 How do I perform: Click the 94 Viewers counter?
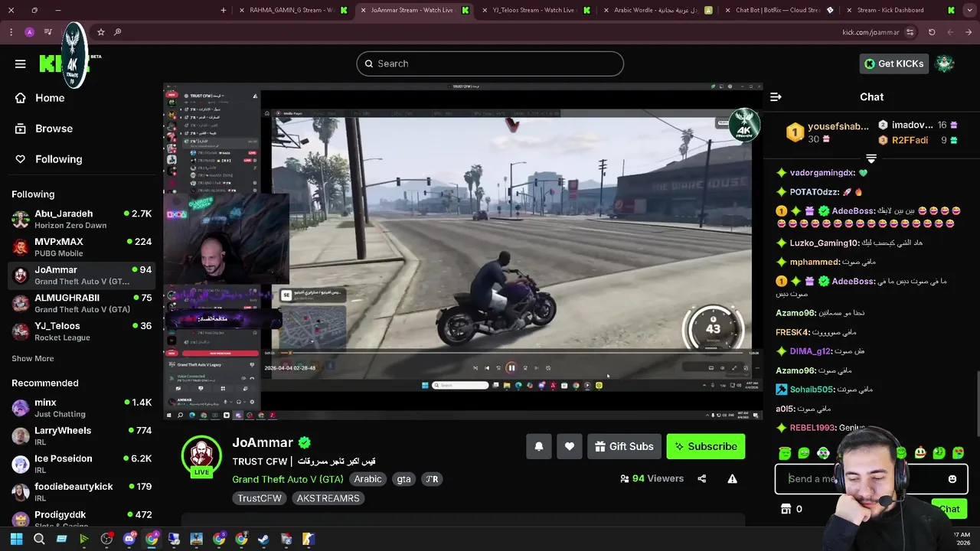652,479
